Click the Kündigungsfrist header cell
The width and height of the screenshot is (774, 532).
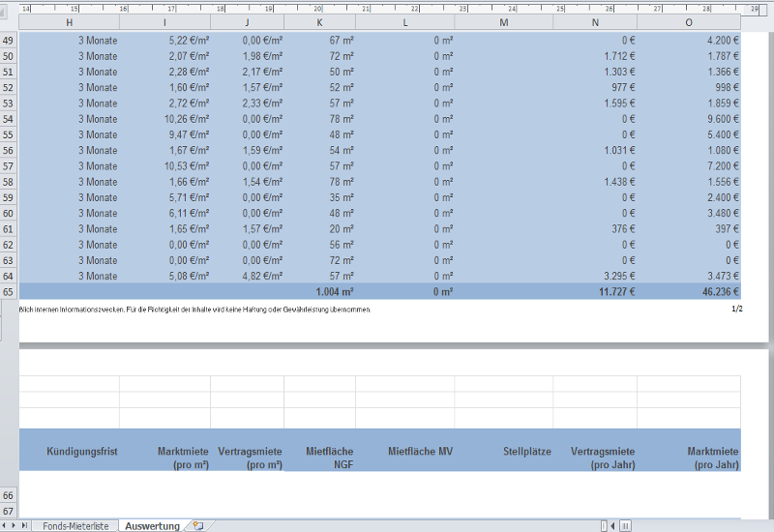(69, 450)
